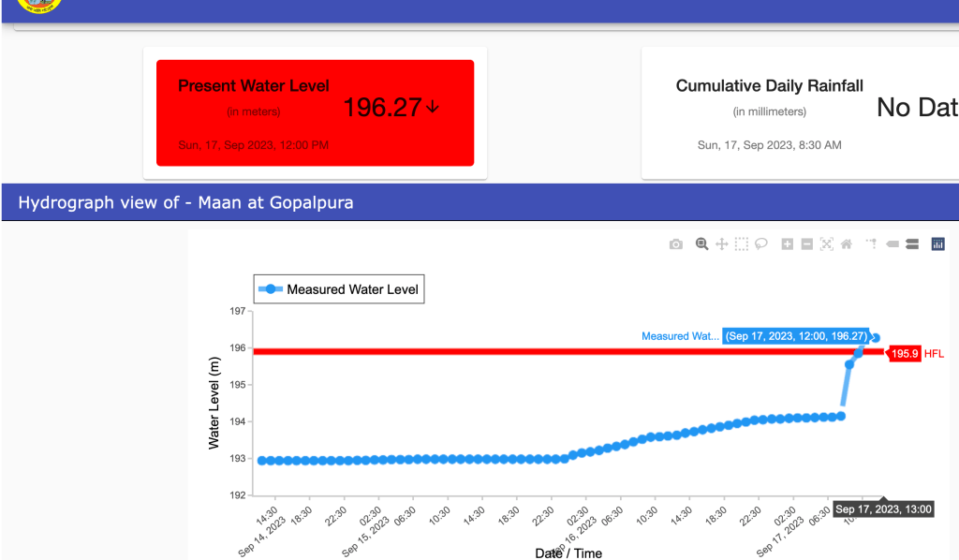Click the red HFL 195.9 label
This screenshot has width=959, height=560.
coord(905,353)
